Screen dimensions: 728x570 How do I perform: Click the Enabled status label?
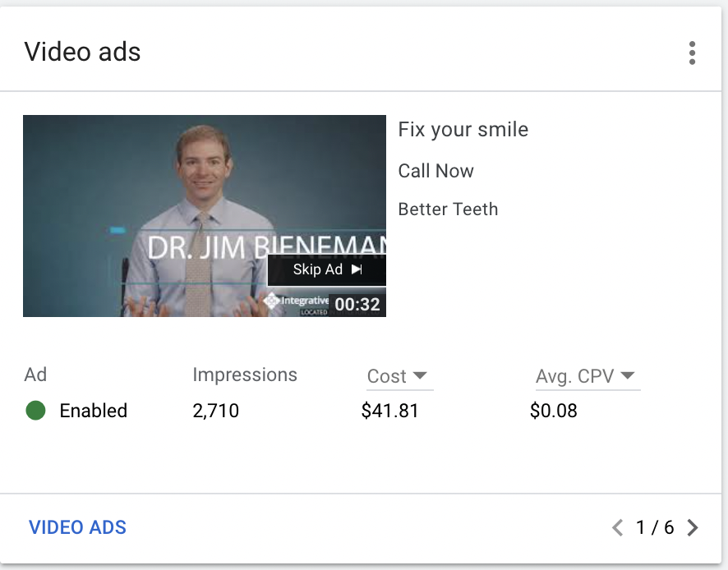pyautogui.click(x=93, y=411)
